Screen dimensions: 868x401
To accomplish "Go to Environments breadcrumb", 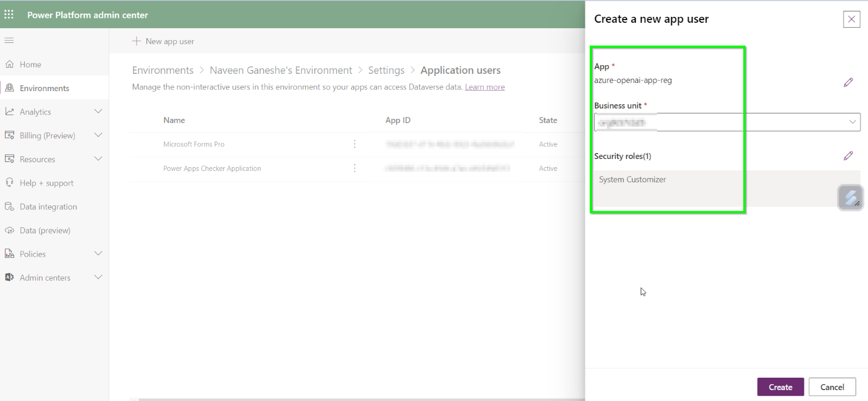I will (x=163, y=70).
